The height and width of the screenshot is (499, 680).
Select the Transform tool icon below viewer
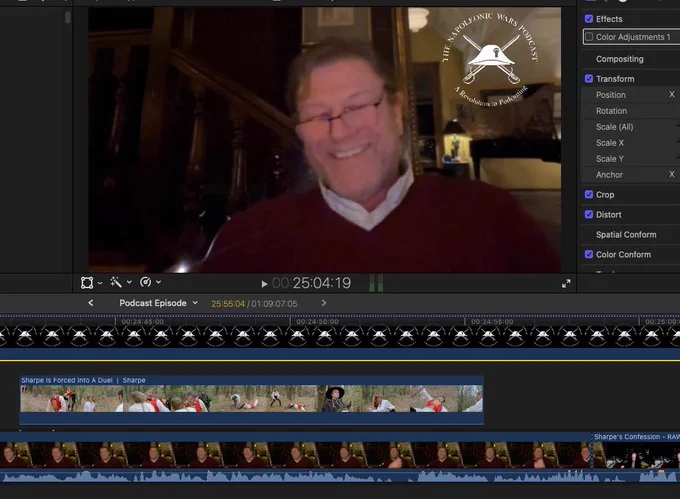coord(87,283)
